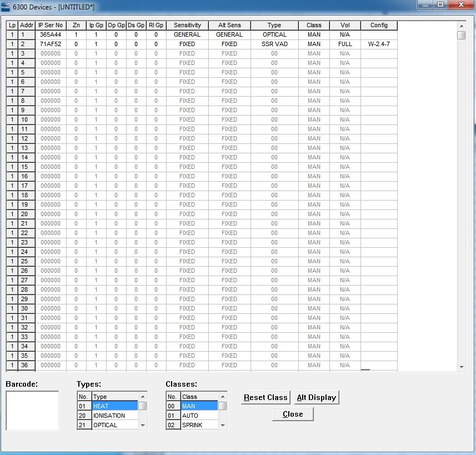Click the device table scrollbar thumb
476x455 pixels.
pyautogui.click(x=462, y=35)
